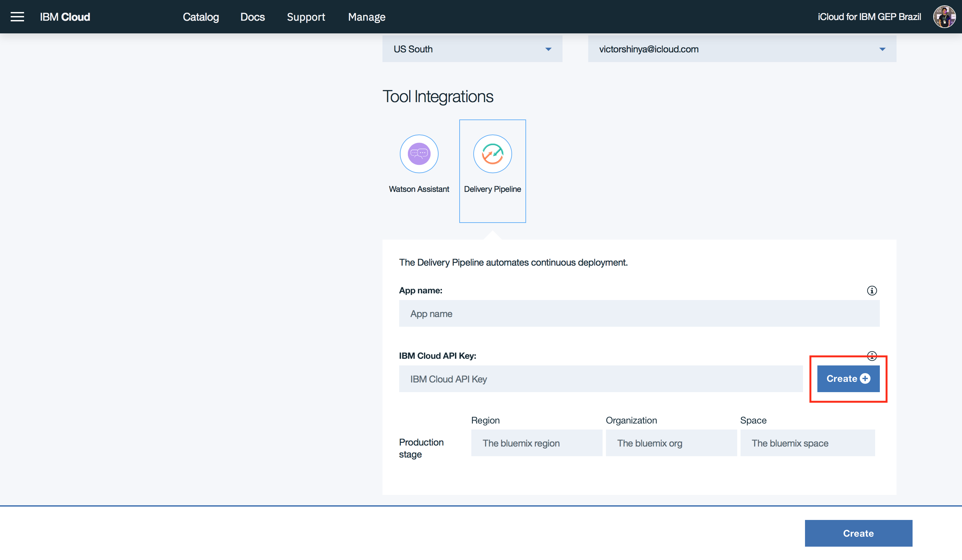Click the App name info icon
Screen dimensions: 962x560
click(x=871, y=291)
